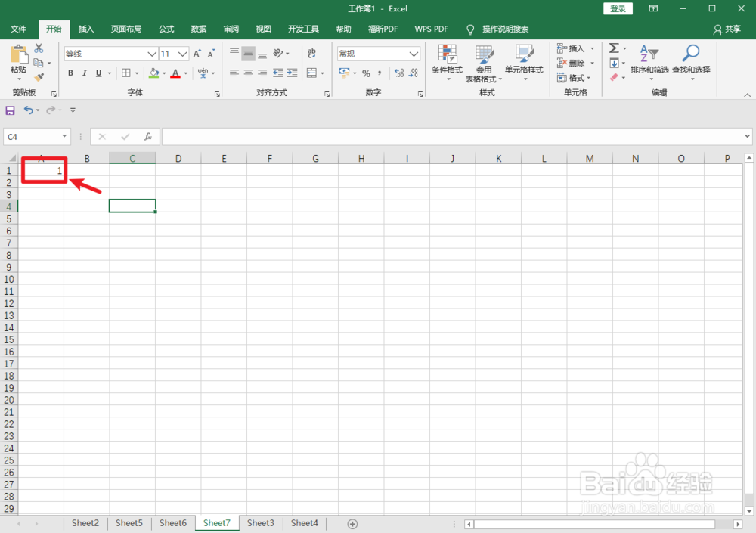Open the font name dropdown
756x533 pixels.
152,54
